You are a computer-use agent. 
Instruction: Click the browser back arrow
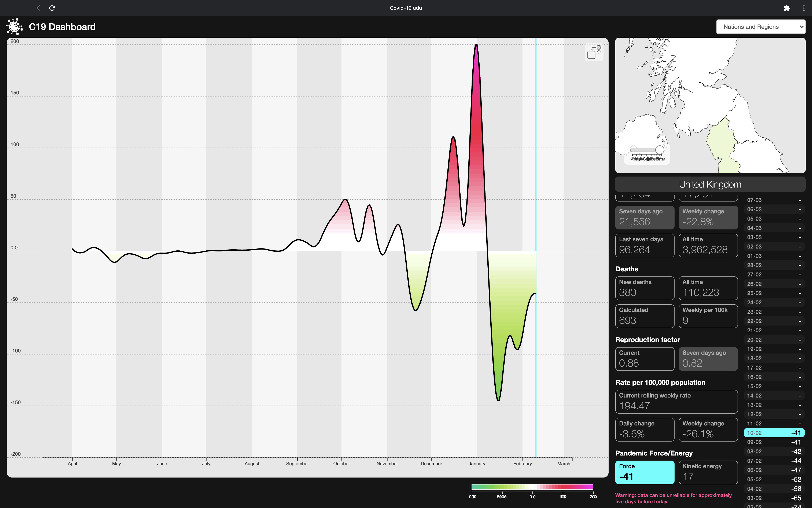click(x=40, y=8)
